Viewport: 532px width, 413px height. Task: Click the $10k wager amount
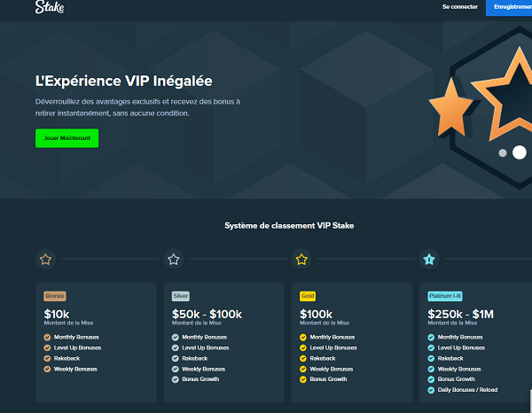(57, 314)
